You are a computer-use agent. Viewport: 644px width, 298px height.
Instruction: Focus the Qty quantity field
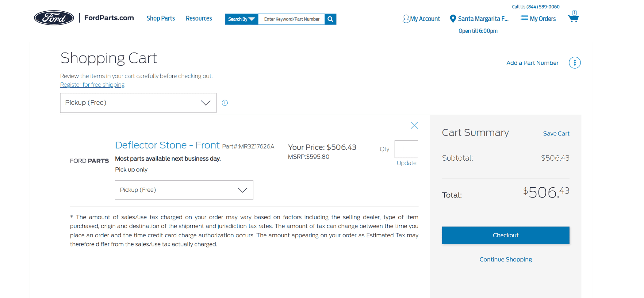pos(406,149)
